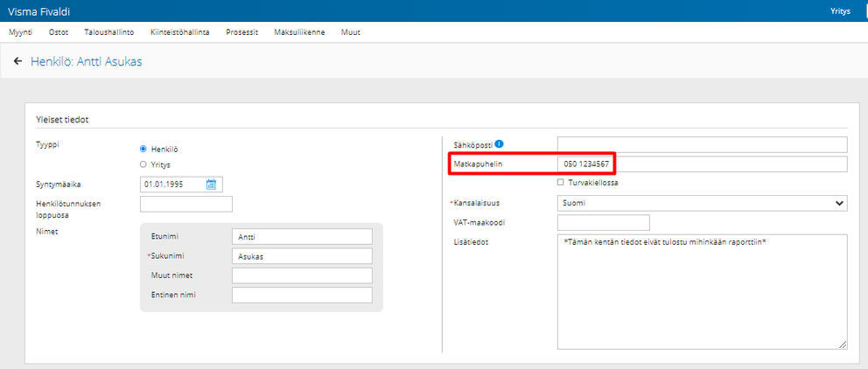Open the Maksuliikenne menu
This screenshot has height=369, width=868.
[x=299, y=32]
